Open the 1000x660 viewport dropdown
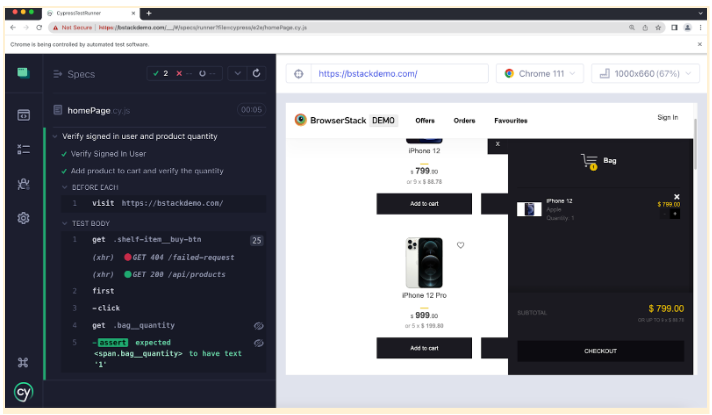 click(x=645, y=74)
